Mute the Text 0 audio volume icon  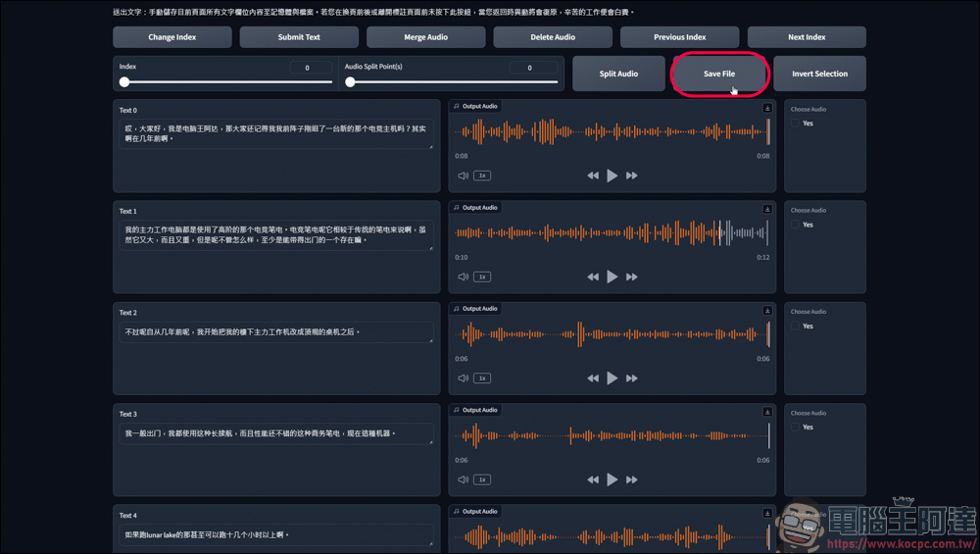pyautogui.click(x=464, y=176)
